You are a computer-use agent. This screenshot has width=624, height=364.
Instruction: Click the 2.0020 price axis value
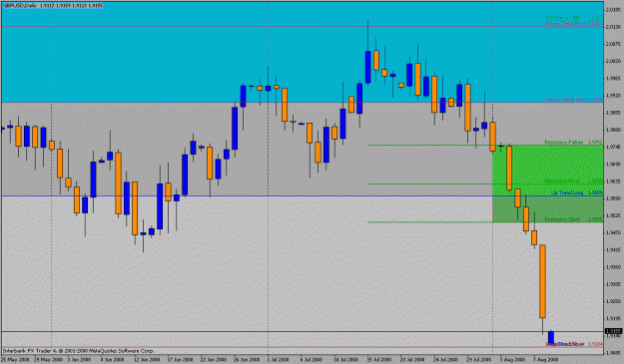point(614,61)
